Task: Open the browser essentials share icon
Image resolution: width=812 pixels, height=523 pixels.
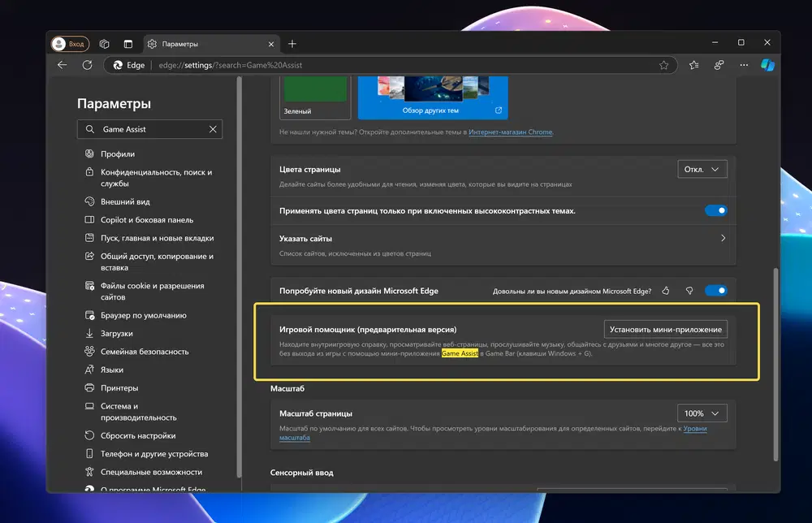Action: (x=719, y=65)
